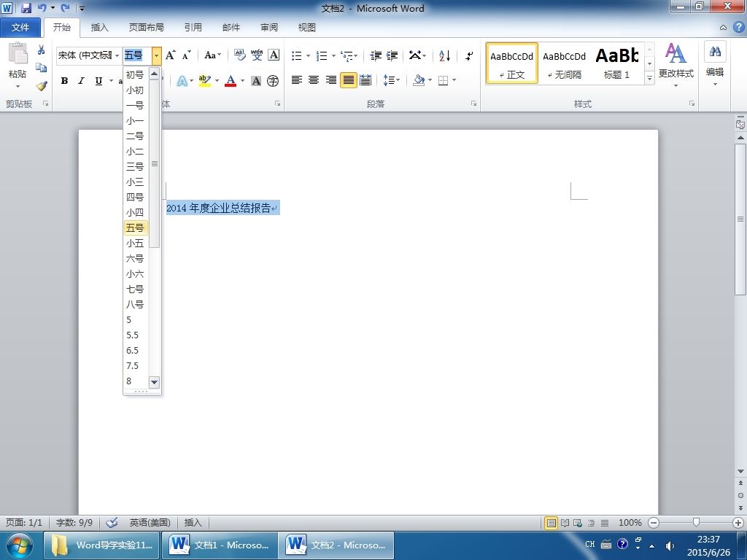The width and height of the screenshot is (747, 560).
Task: Click the proofing check icon in status bar
Action: tap(112, 522)
